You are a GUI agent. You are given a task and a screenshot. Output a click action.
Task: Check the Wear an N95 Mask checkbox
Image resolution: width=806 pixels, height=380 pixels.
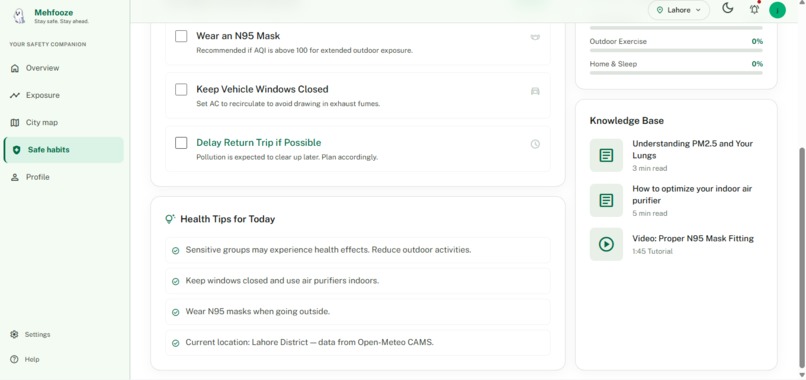[181, 36]
